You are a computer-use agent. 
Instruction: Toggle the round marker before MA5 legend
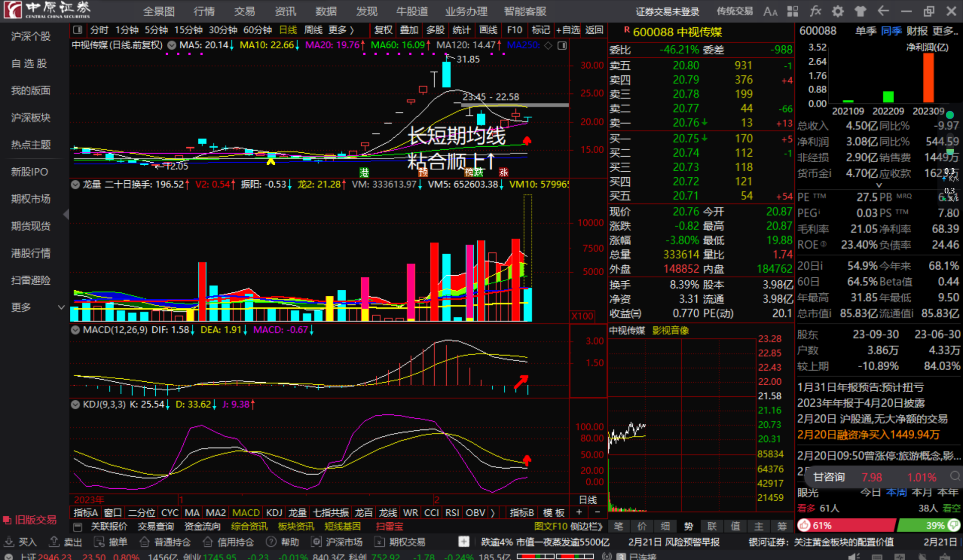click(x=172, y=45)
